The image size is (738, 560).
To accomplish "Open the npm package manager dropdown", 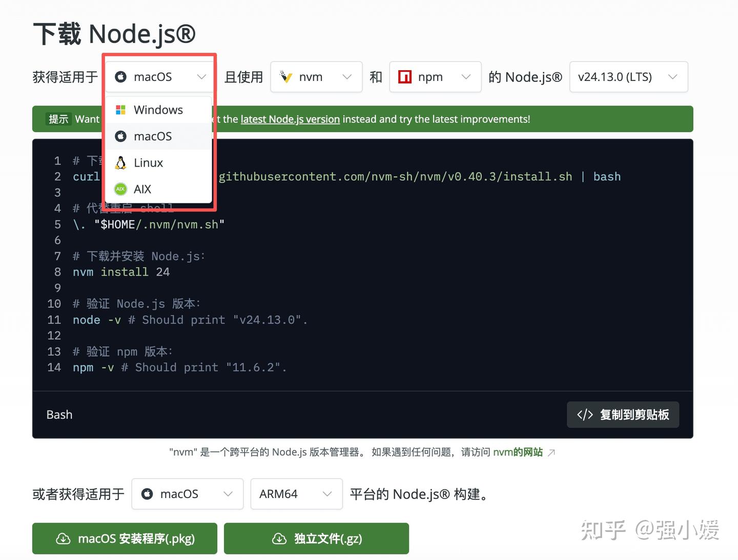I will tap(435, 77).
